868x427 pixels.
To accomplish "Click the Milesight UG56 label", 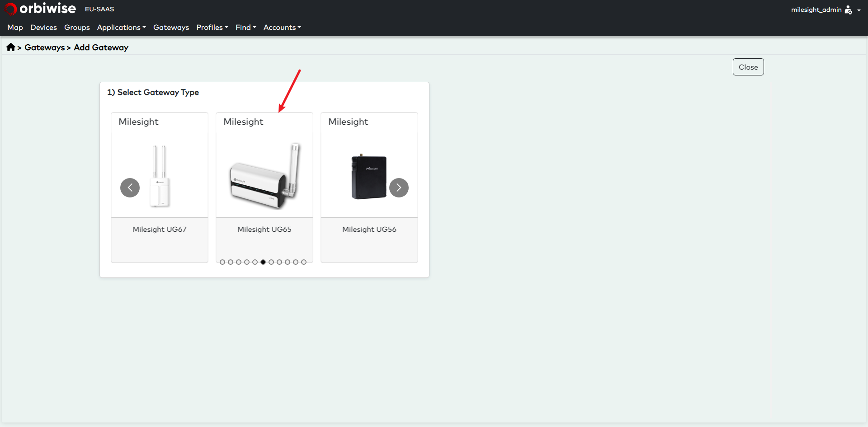I will [369, 229].
